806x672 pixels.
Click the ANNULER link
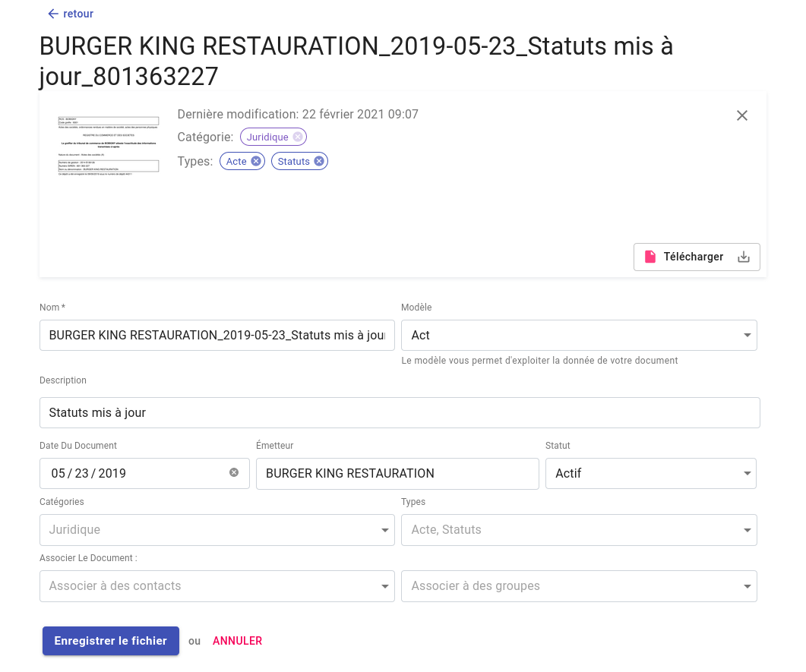[237, 641]
